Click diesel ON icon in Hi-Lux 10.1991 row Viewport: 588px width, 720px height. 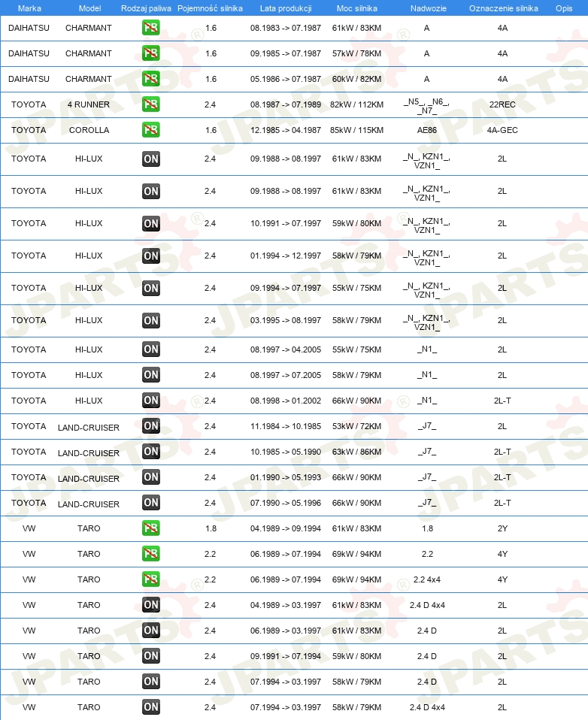(150, 224)
